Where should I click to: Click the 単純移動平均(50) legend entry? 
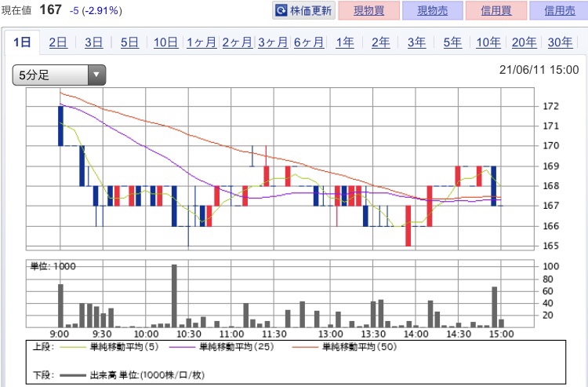(344, 347)
